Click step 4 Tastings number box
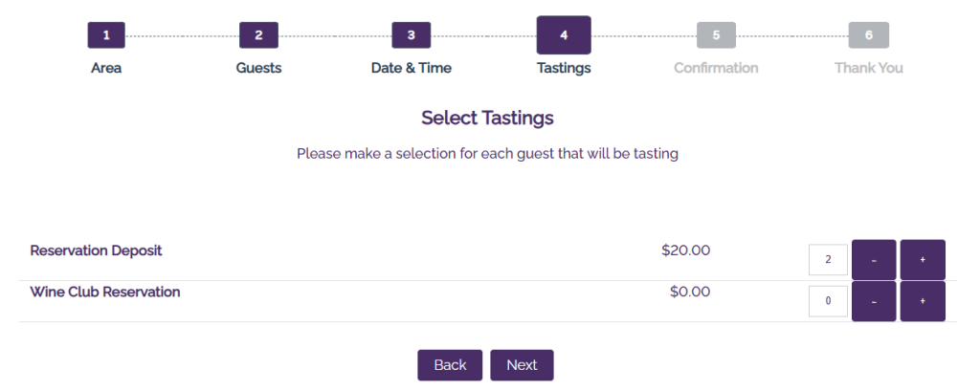980x391 pixels. pyautogui.click(x=564, y=35)
